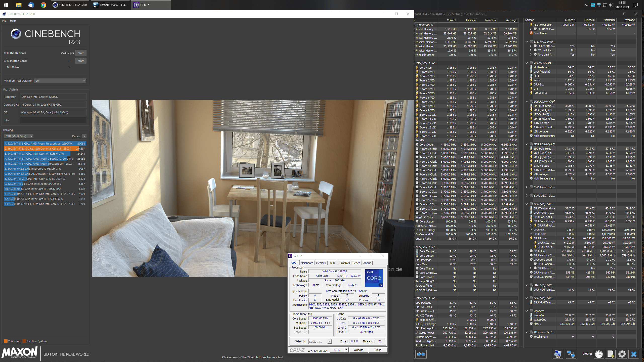Collapse the DDR5 DIMM [#2] sensor group
Image resolution: width=644 pixels, height=362 pixels.
click(x=527, y=144)
